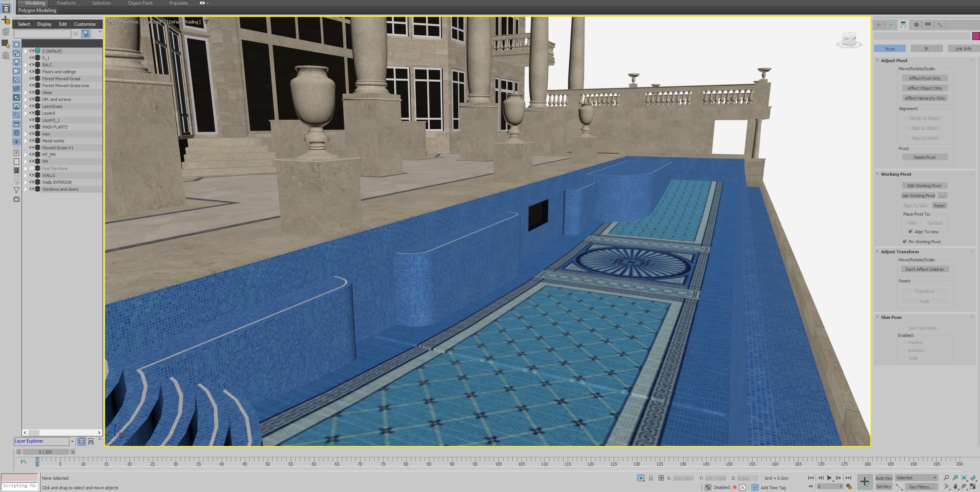The image size is (980, 492).
Task: Click the Sort by Hierarchy icon next to Layer Explorer
Action: pyautogui.click(x=91, y=441)
